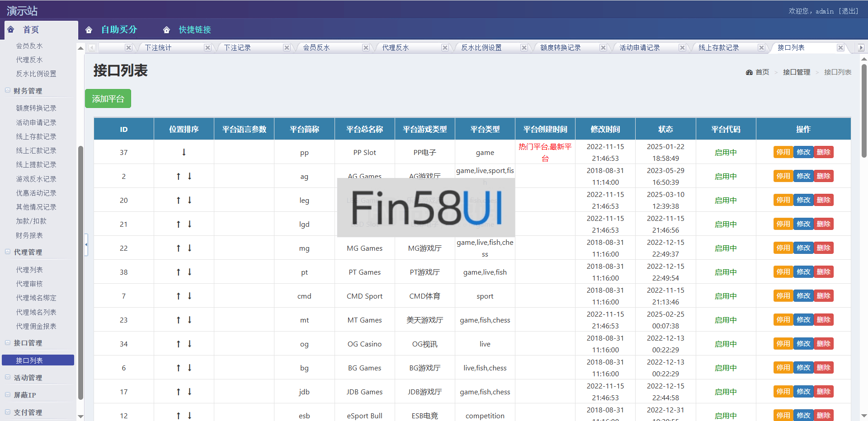Disable the PP Slot platform with 停用
Image resolution: width=868 pixels, height=421 pixels.
[x=783, y=152]
